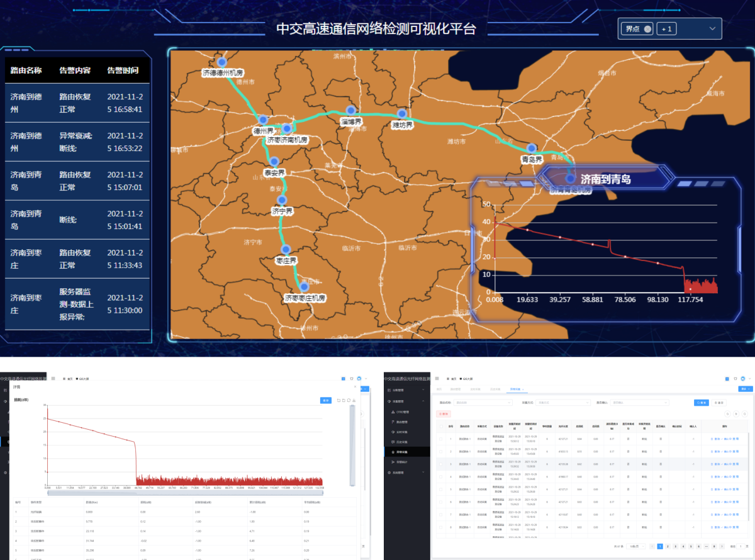Check the checkbox for table row 5
The image size is (755, 560).
coord(441,489)
